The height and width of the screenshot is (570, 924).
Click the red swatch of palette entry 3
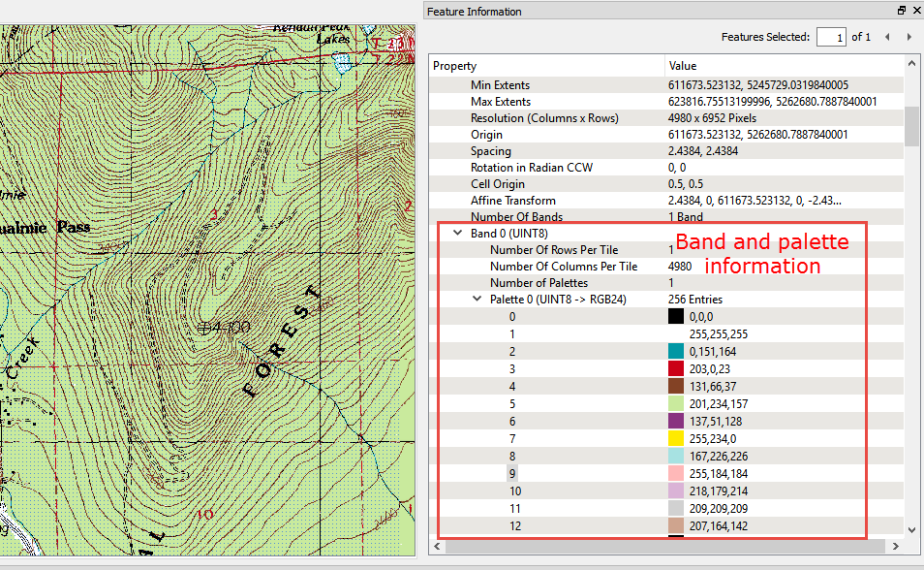(676, 368)
